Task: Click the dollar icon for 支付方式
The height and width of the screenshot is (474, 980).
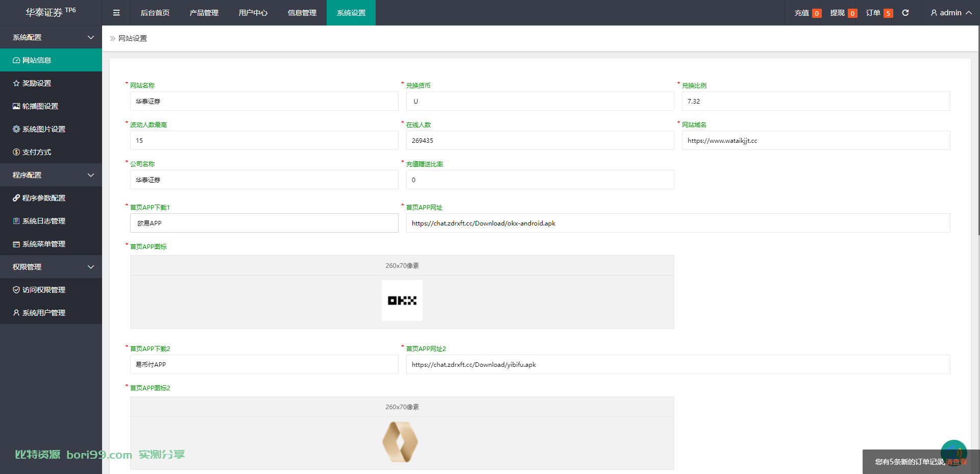Action: click(16, 152)
